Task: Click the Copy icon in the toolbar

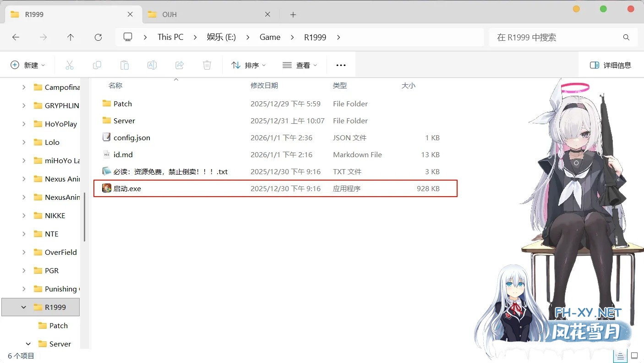Action: tap(97, 65)
